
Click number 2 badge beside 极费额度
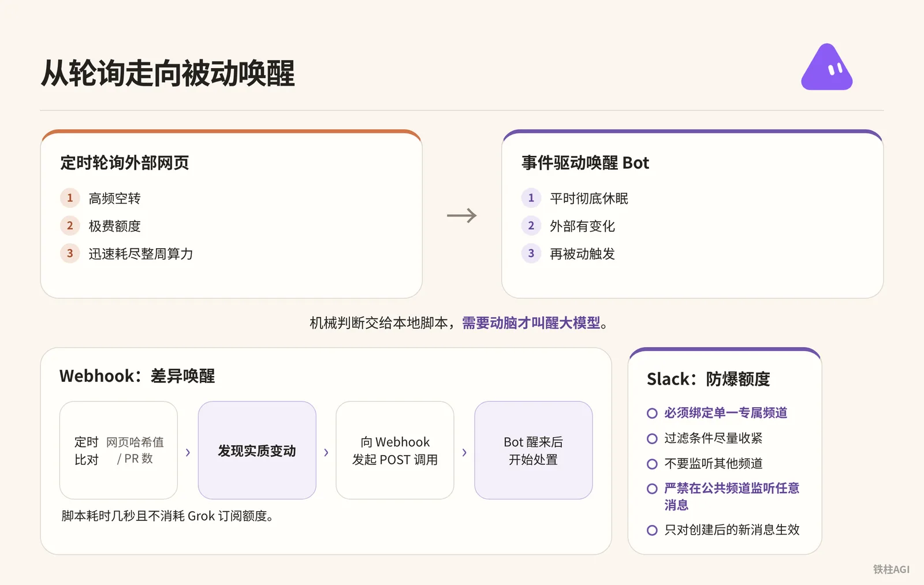[x=70, y=226]
